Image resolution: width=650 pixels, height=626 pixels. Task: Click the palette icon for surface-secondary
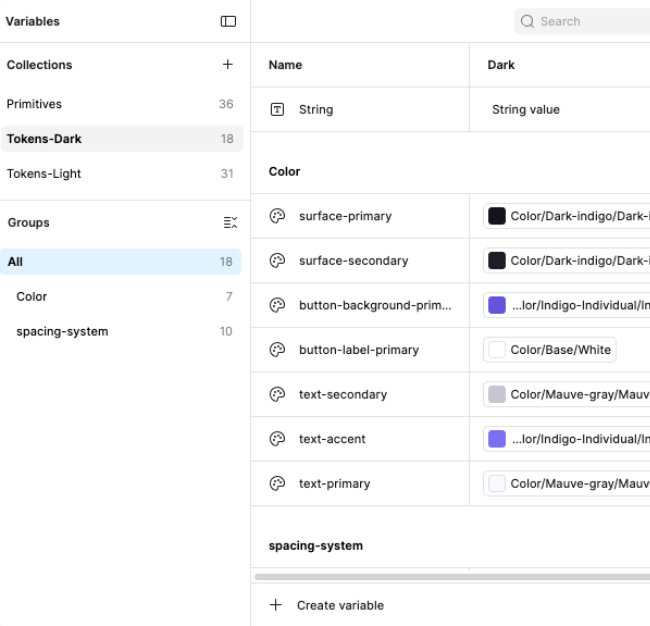277,261
